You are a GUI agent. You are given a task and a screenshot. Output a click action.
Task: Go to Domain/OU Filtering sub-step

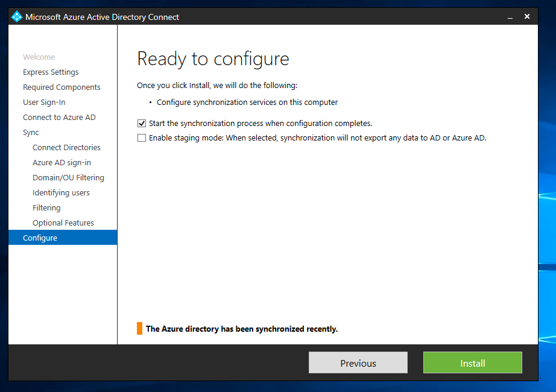(x=68, y=178)
